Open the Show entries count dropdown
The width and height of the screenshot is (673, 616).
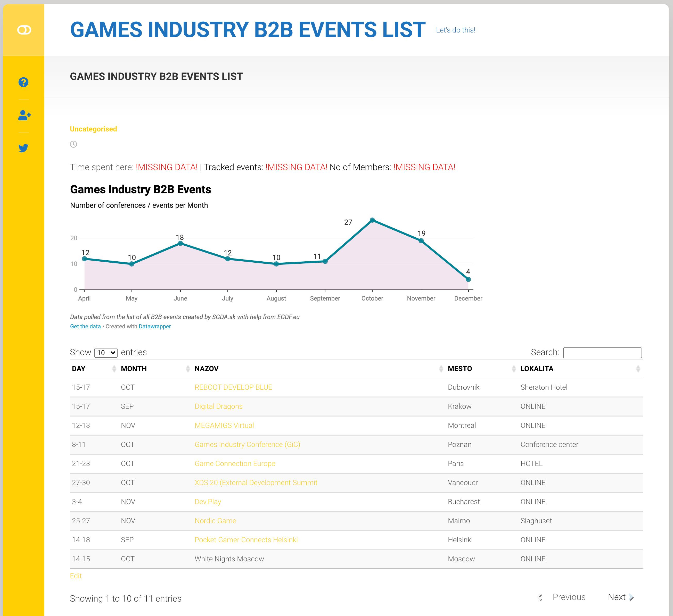[106, 353]
